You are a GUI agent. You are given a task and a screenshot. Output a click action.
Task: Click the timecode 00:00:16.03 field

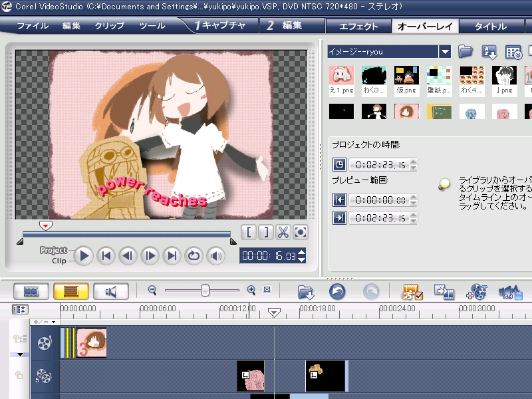[x=269, y=256]
